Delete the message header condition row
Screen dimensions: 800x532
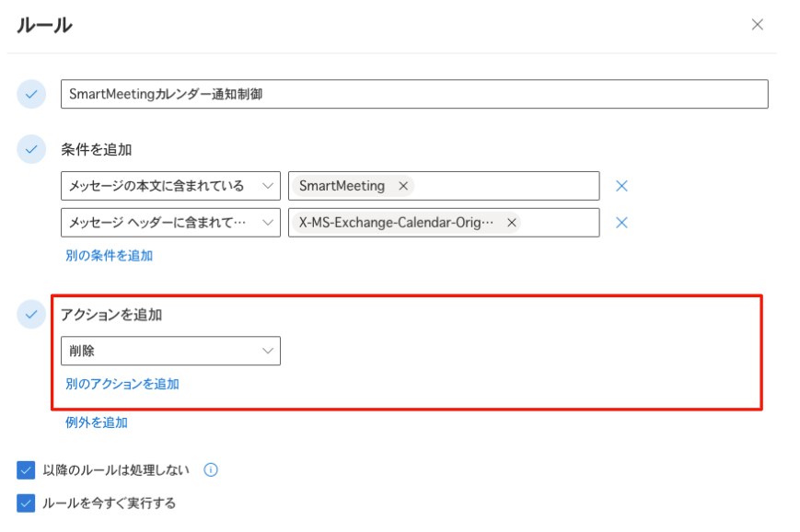[x=621, y=223]
